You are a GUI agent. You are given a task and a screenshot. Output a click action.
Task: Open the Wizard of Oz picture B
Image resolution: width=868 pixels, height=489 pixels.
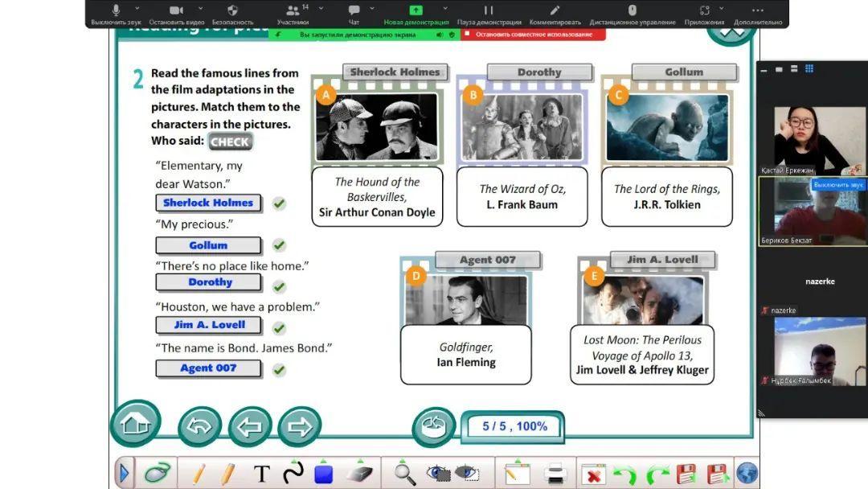click(522, 127)
